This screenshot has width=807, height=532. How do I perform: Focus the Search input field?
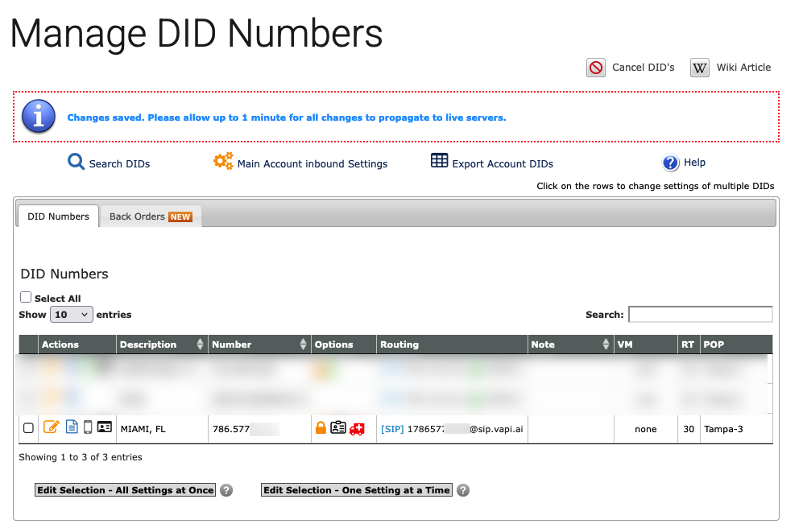point(700,315)
